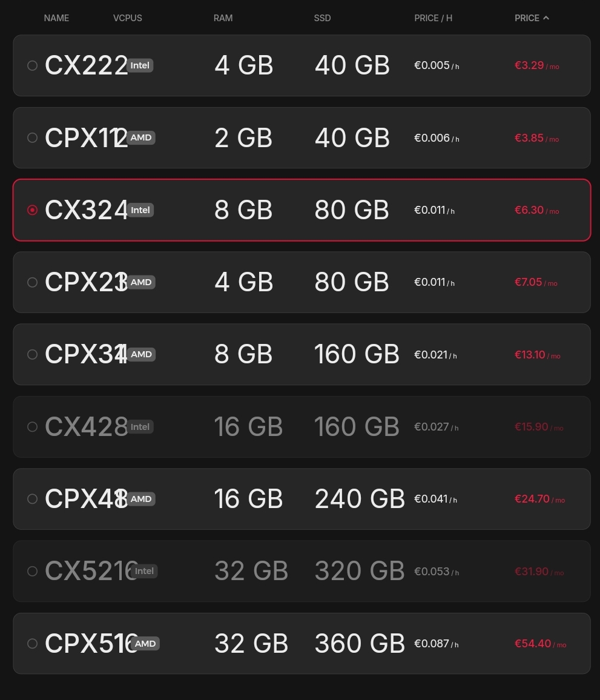Screen dimensions: 600x700
Task: Choose the CPX11 server radio button
Action: [x=33, y=138]
